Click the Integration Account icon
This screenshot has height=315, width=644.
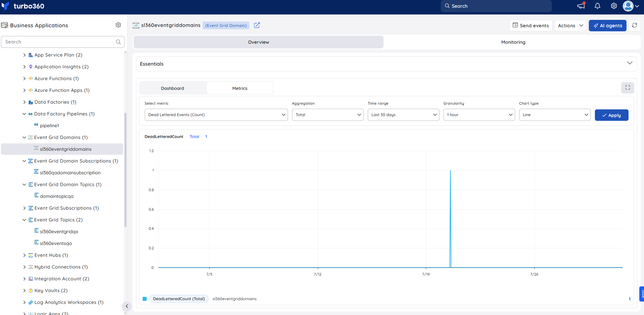(31, 279)
